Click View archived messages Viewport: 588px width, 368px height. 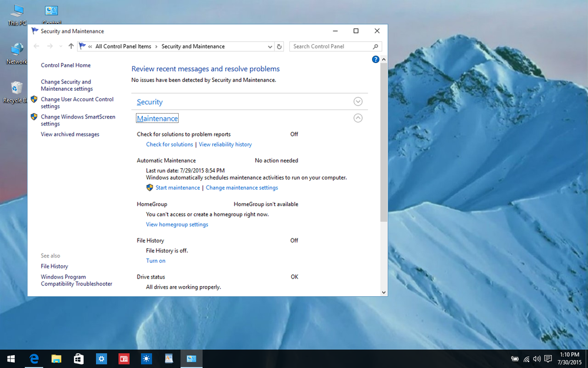click(70, 134)
